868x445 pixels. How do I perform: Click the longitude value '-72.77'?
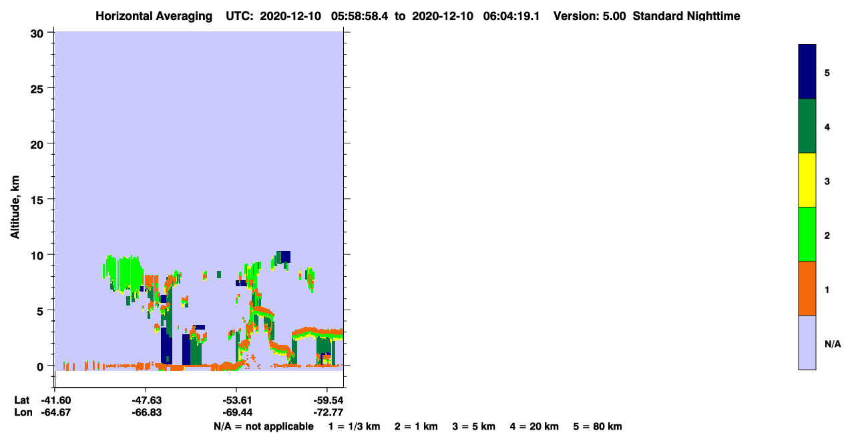(327, 412)
